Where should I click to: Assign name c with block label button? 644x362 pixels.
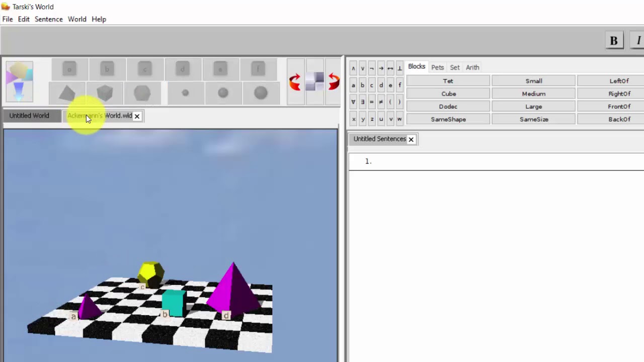click(145, 69)
